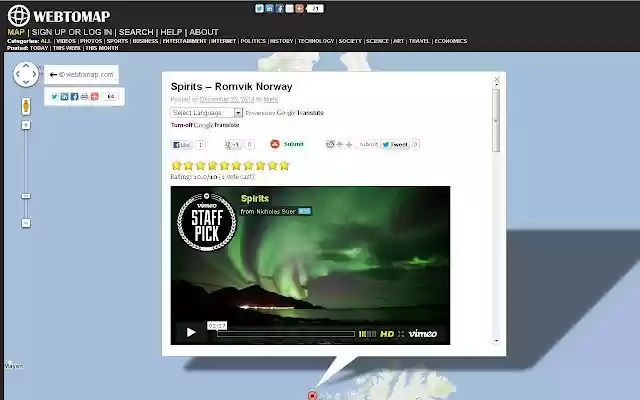Viewport: 640px width, 400px height.
Task: Click the Facebook Like button
Action: [182, 144]
